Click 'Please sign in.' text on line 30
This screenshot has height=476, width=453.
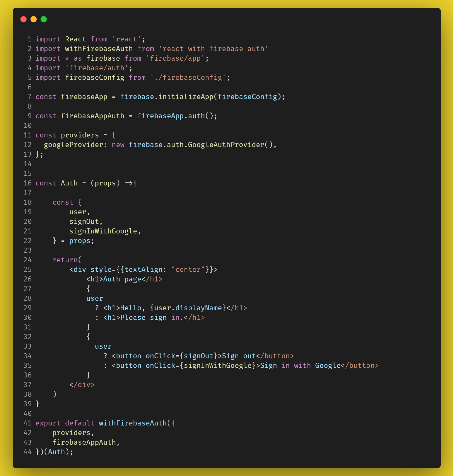point(152,317)
